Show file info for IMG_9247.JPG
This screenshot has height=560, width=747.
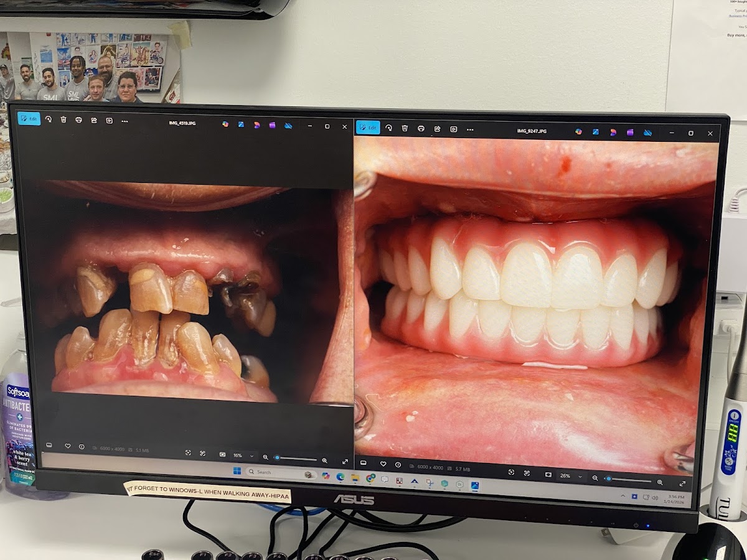point(398,465)
